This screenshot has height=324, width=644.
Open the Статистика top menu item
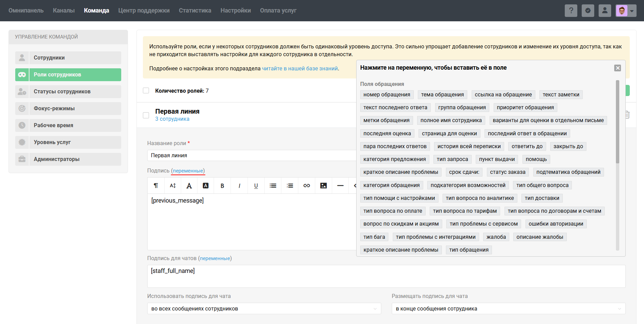click(x=195, y=10)
